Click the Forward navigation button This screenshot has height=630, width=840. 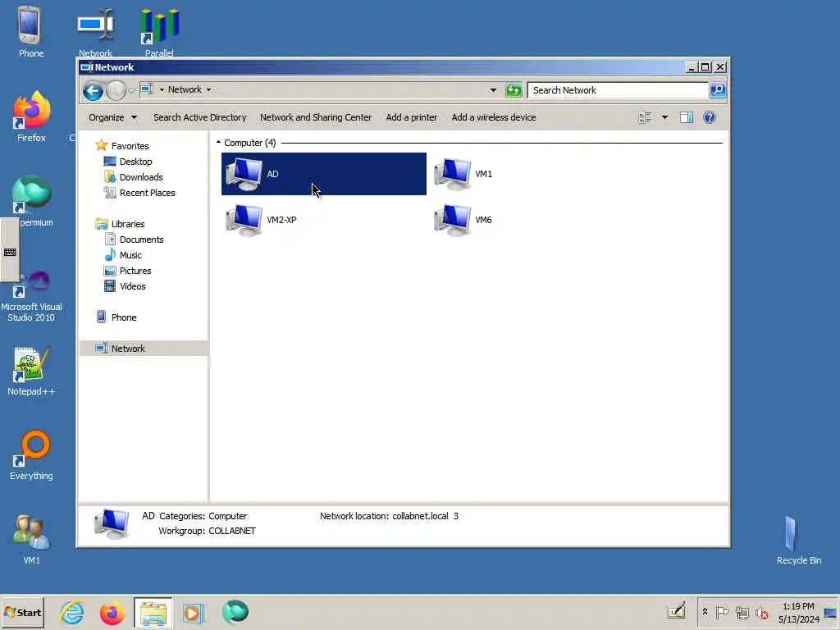pos(116,90)
